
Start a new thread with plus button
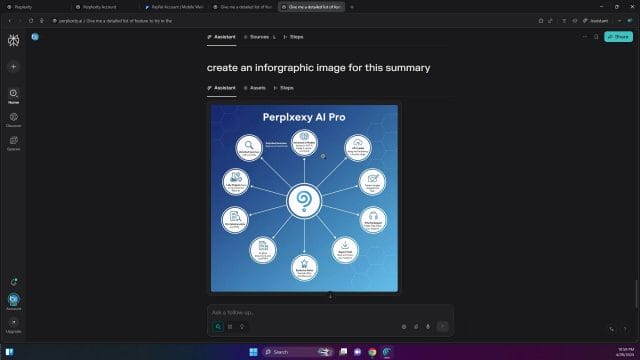(13, 67)
